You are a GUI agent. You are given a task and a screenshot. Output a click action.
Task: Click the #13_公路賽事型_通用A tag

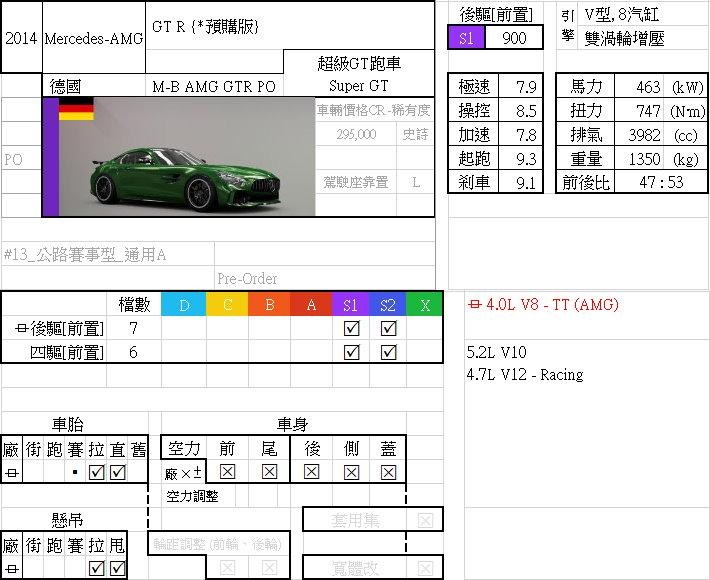pos(85,255)
